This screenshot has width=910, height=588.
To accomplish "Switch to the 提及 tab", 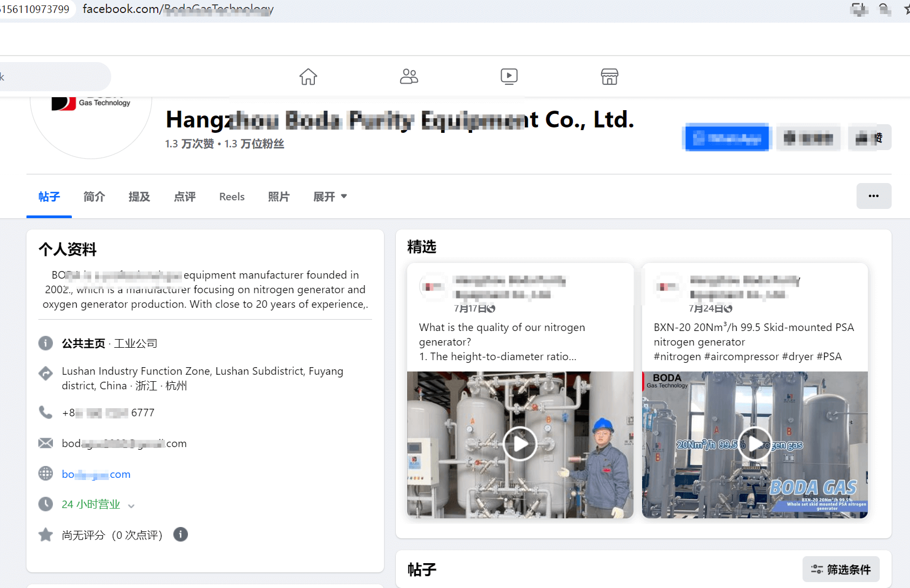I will 139,197.
